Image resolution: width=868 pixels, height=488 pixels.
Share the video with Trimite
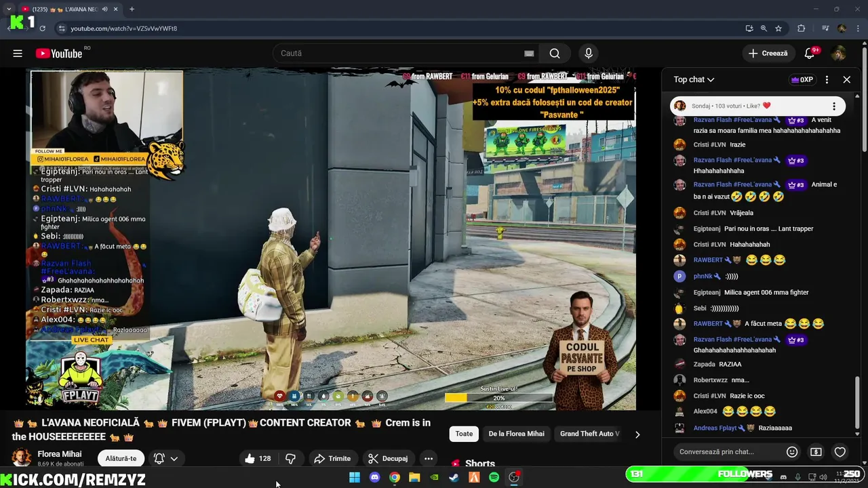(x=332, y=459)
